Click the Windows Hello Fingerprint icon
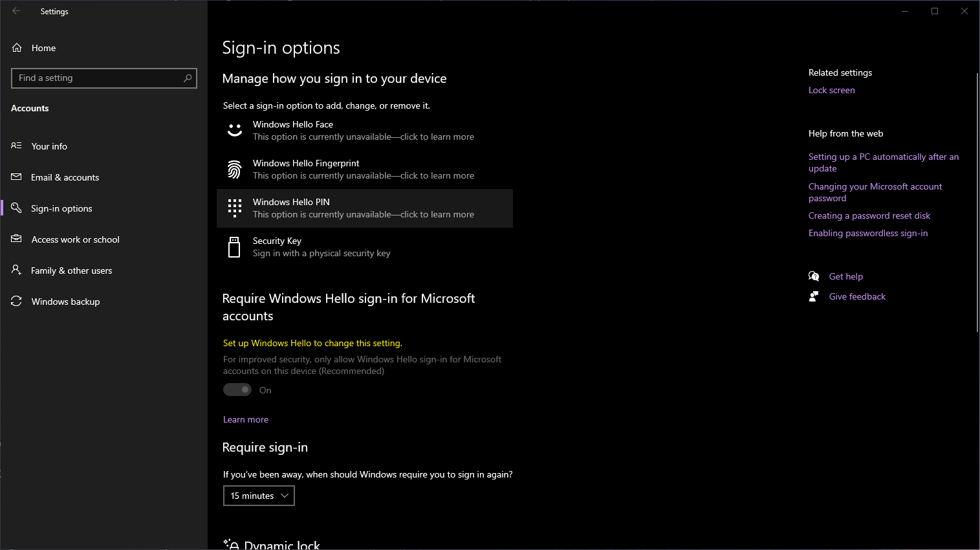 point(235,170)
